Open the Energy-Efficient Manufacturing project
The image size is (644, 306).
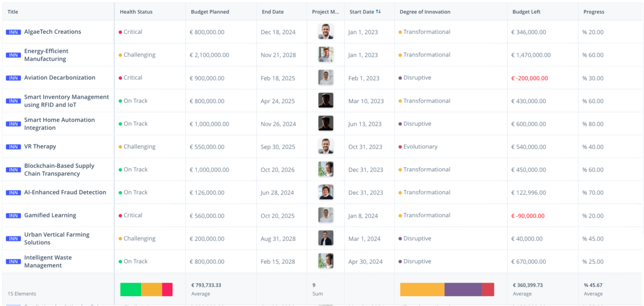pyautogui.click(x=46, y=55)
